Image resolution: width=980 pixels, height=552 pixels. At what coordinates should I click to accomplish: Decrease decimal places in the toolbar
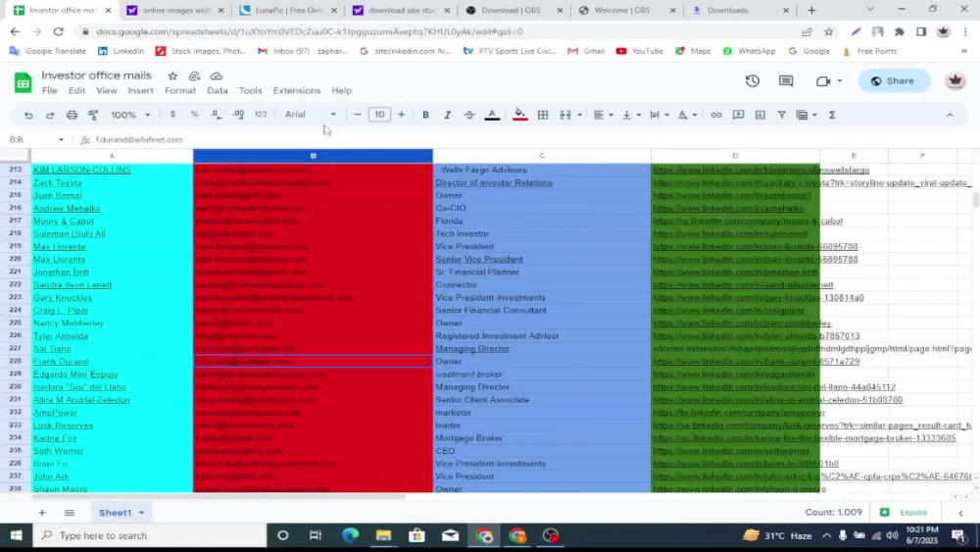point(216,115)
